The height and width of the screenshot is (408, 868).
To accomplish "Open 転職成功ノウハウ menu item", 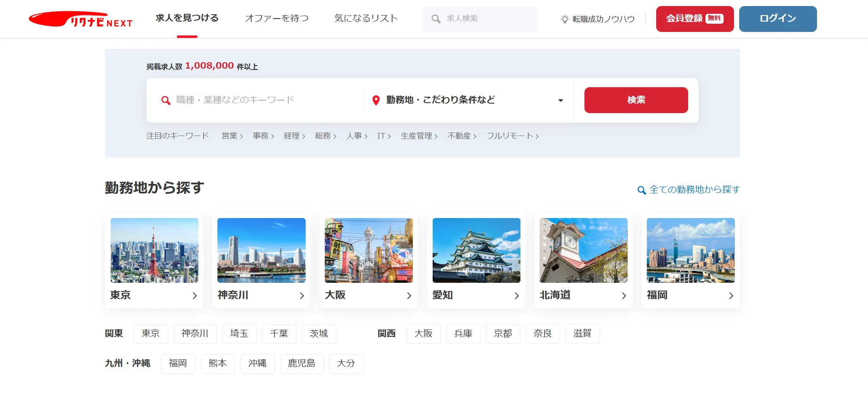I will 597,19.
